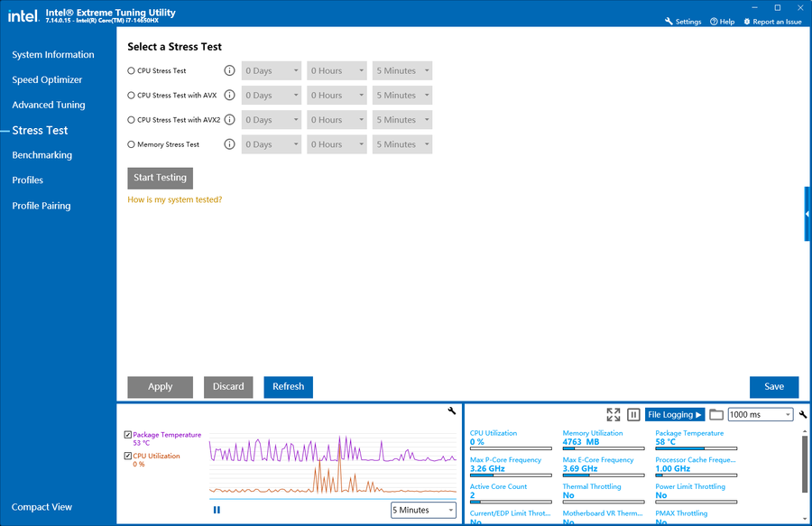This screenshot has width=812, height=526.
Task: Open the 1000 ms polling interval dropdown
Action: tap(761, 414)
